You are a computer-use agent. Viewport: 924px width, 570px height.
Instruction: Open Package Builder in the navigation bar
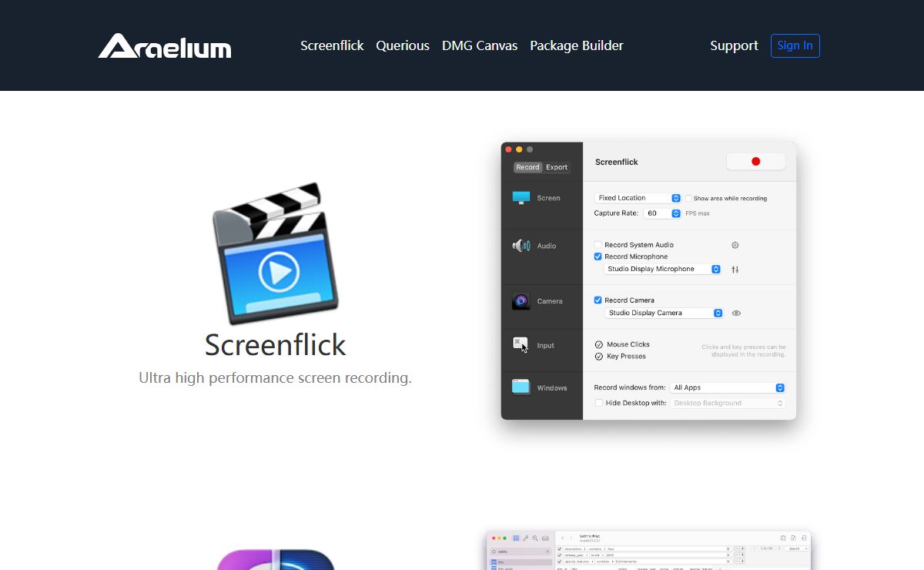(577, 45)
